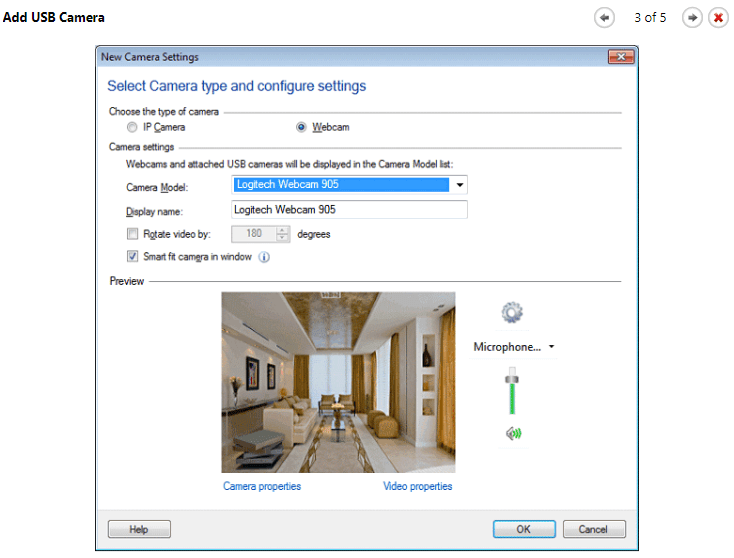Select the Webcam radio button
The width and height of the screenshot is (734, 558).
(x=301, y=127)
